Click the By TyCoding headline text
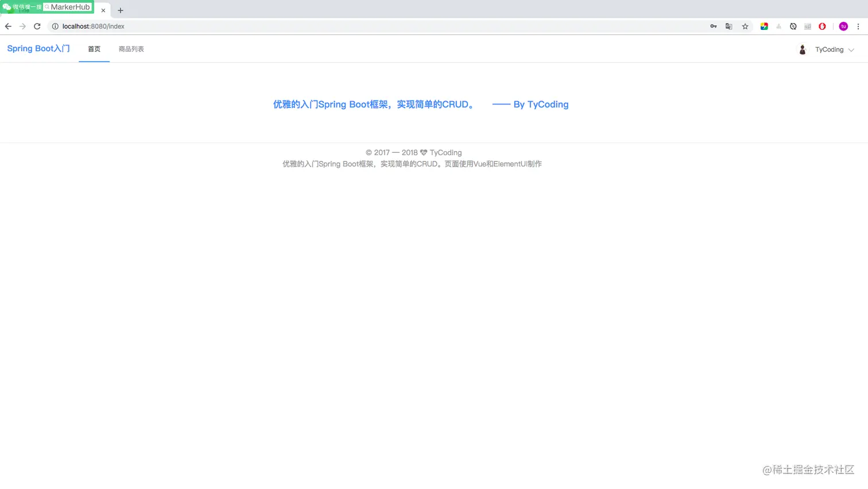Screen dimensions: 868x489 point(541,105)
